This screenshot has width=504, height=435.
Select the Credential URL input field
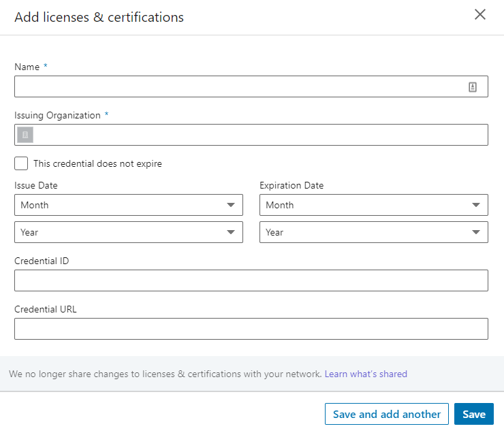[251, 329]
